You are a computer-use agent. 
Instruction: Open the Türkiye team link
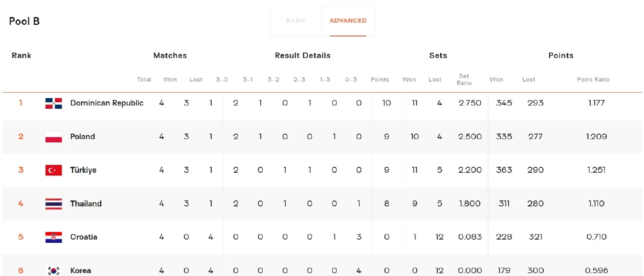point(83,170)
